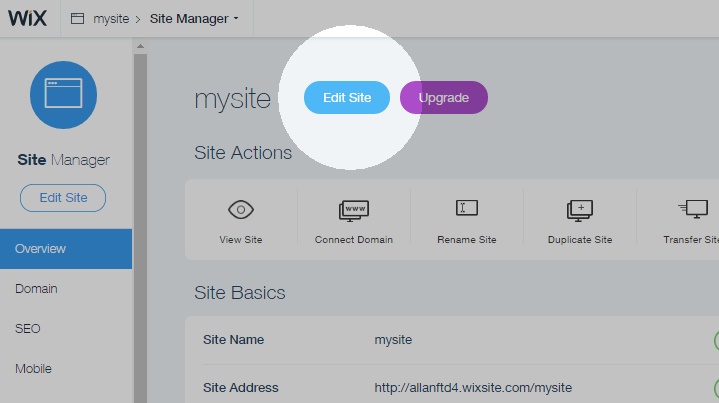This screenshot has height=403, width=719.
Task: Click the Transfer Site monitor icon
Action: [693, 209]
